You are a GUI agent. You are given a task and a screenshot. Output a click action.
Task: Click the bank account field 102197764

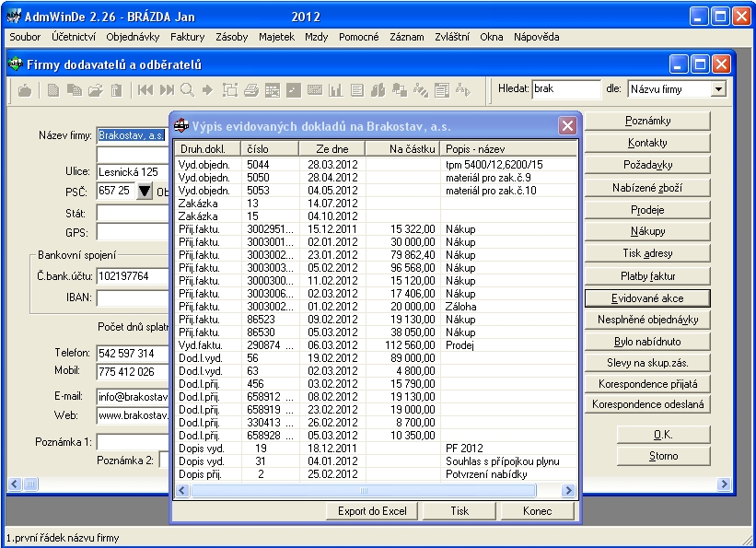point(133,276)
